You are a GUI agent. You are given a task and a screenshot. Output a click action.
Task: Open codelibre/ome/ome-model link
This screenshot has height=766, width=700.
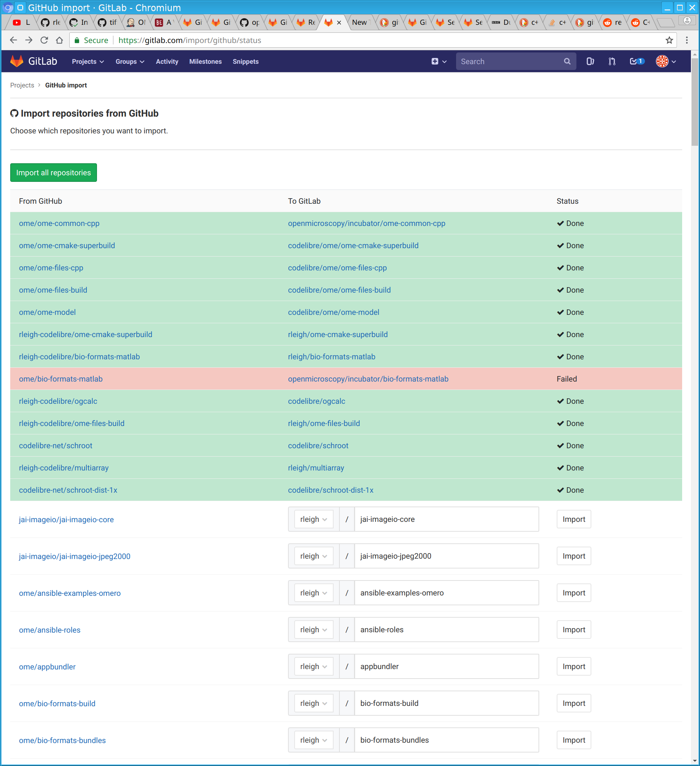pos(334,312)
